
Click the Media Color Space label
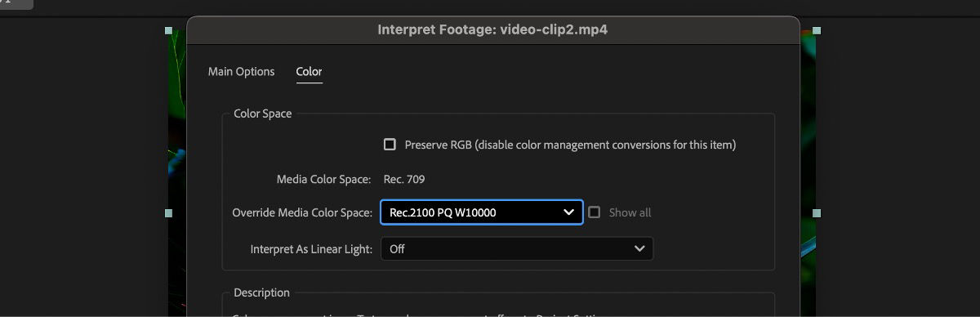(324, 179)
